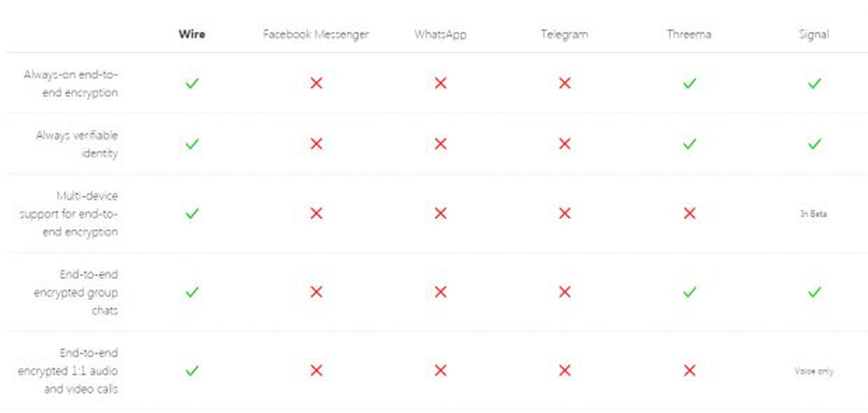The width and height of the screenshot is (868, 413).
Task: Click the Telegram column heading
Action: (x=564, y=34)
